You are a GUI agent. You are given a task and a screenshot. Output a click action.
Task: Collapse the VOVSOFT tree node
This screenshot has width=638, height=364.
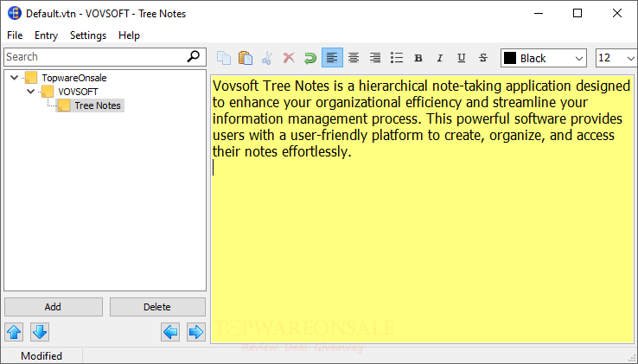[30, 91]
